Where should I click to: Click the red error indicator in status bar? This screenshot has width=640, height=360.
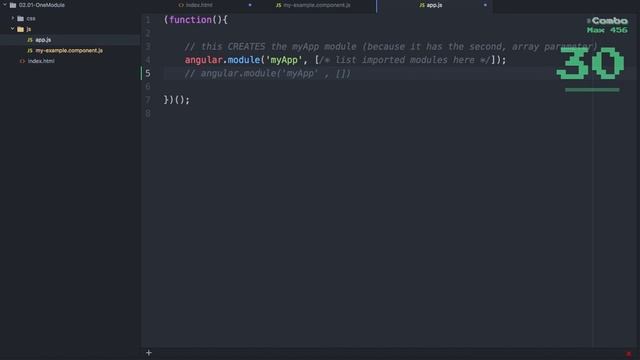(x=629, y=353)
